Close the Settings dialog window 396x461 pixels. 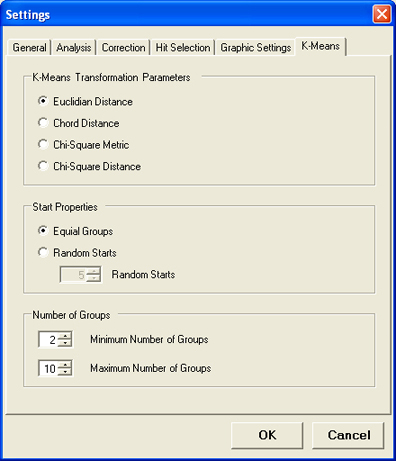(x=382, y=15)
